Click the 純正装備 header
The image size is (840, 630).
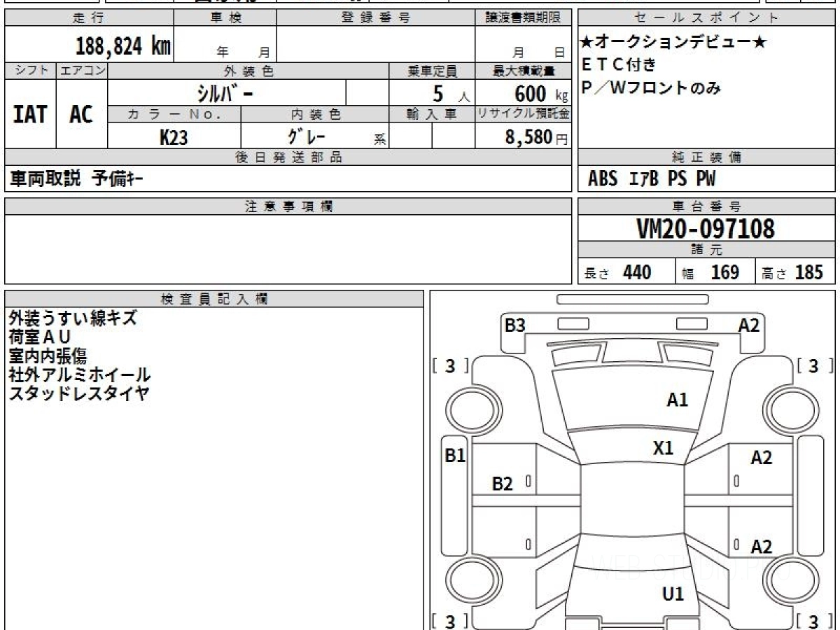(x=706, y=157)
